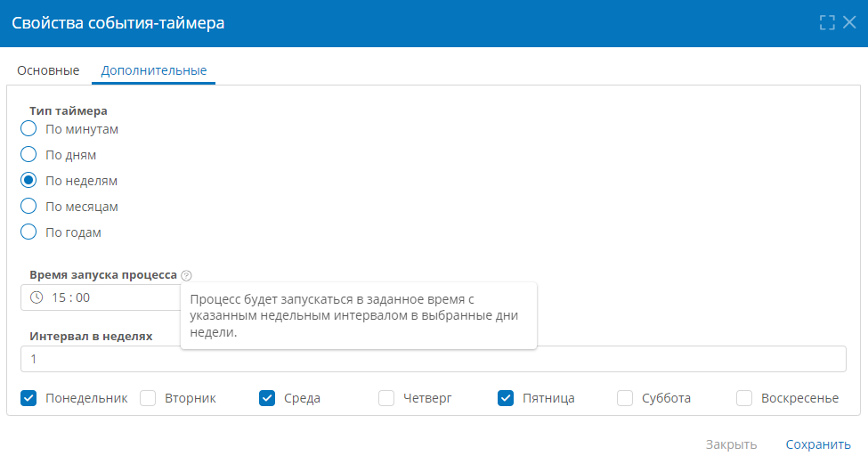Tick the Четверг checkbox
Image resolution: width=868 pixels, height=464 pixels.
point(386,398)
